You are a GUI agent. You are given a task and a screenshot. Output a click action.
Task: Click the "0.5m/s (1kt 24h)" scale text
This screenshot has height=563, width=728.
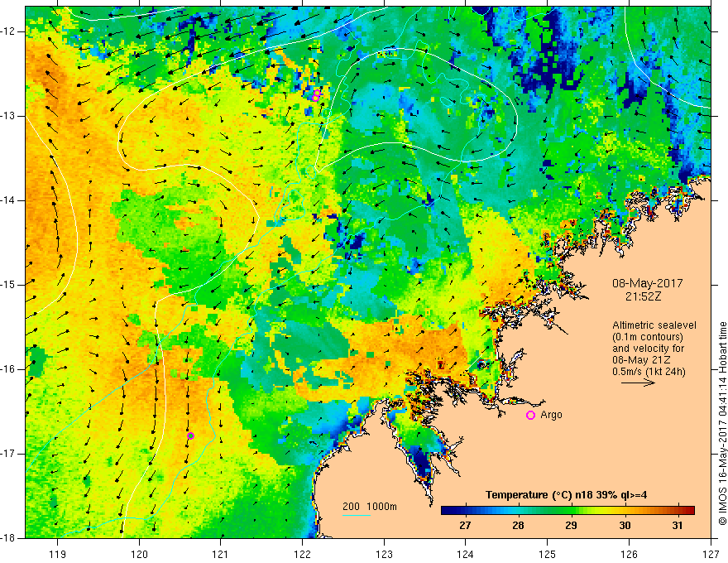click(x=649, y=372)
